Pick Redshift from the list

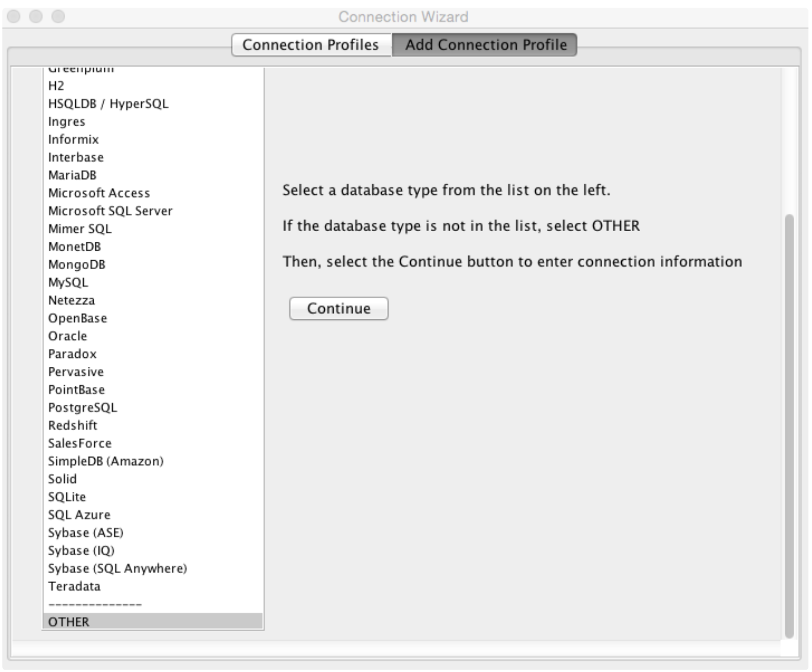coord(72,425)
